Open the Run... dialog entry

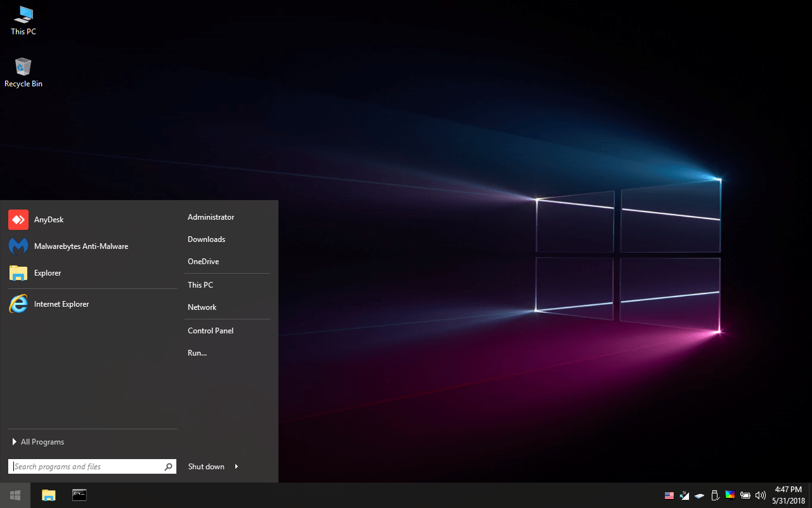pos(197,353)
